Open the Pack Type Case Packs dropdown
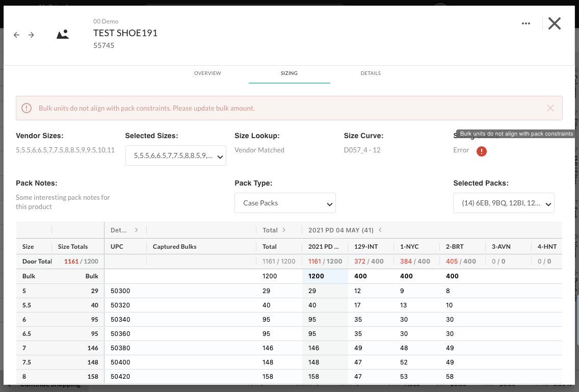Viewport: 579px width, 392px height. pos(285,203)
